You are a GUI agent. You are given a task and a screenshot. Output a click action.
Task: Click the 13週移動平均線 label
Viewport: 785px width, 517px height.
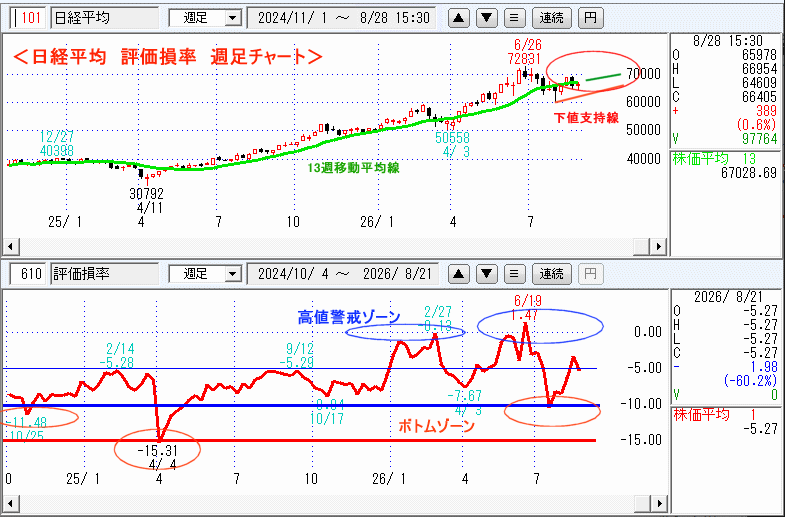click(x=353, y=168)
